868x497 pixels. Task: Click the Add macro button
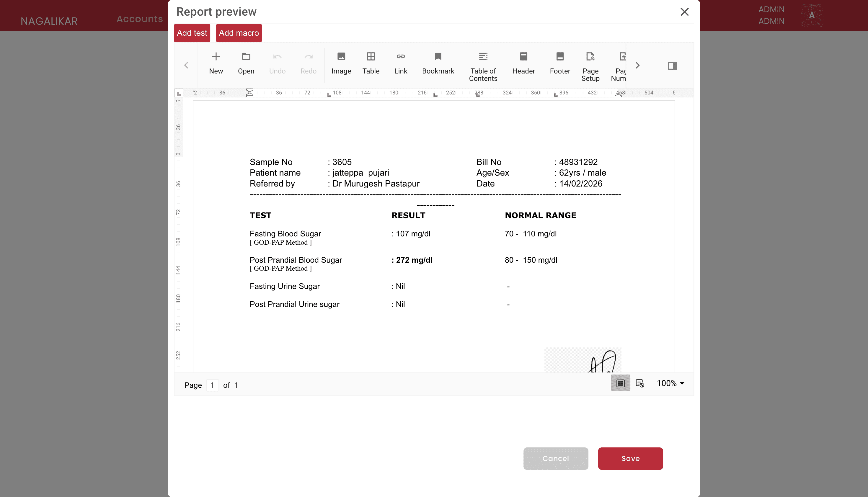pos(239,33)
